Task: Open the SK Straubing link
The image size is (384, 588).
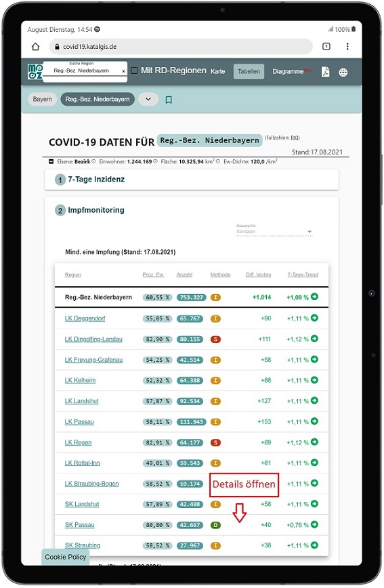Action: [x=83, y=545]
